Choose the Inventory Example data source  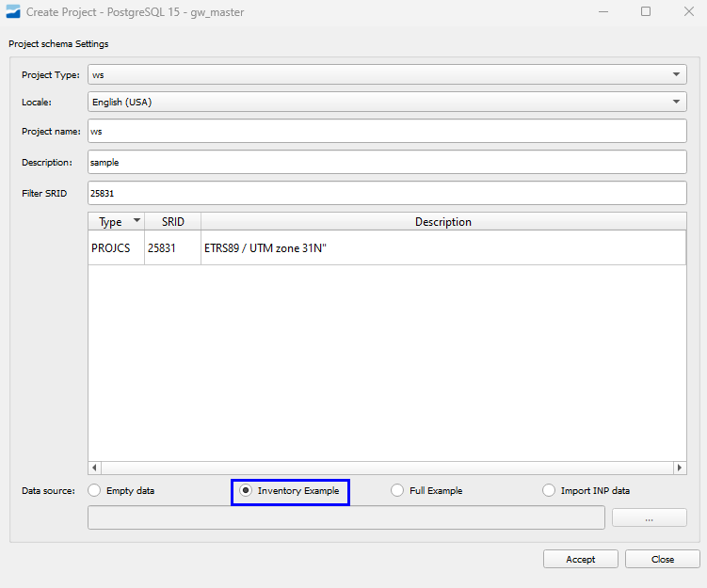point(246,490)
